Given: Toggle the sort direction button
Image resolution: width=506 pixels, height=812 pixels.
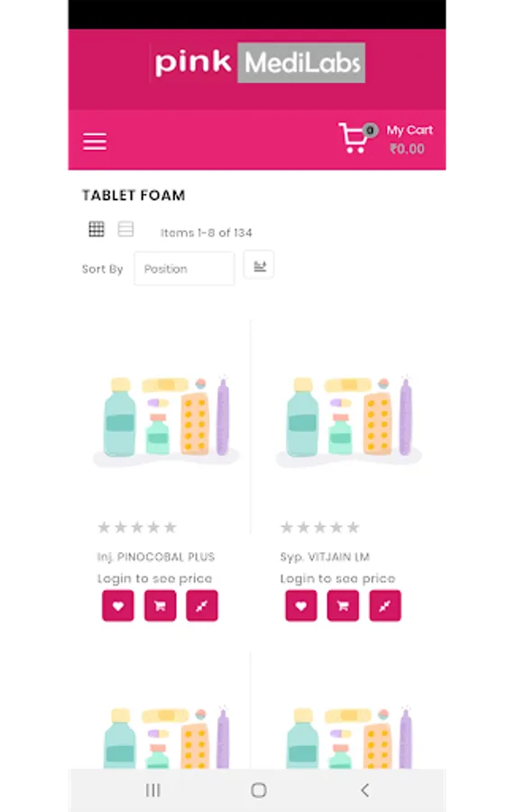Looking at the screenshot, I should (x=259, y=265).
